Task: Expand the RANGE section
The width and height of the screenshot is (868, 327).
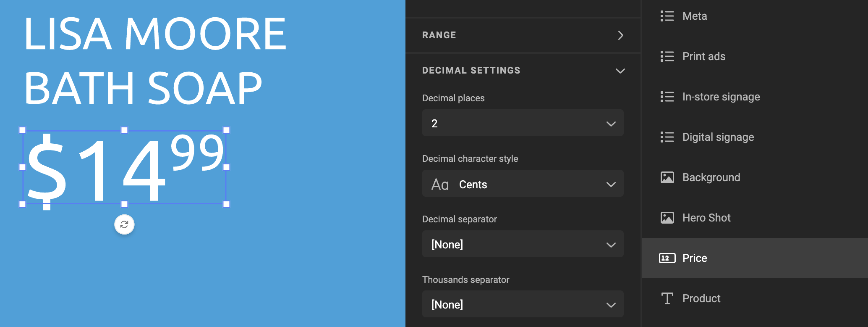Action: coord(523,35)
